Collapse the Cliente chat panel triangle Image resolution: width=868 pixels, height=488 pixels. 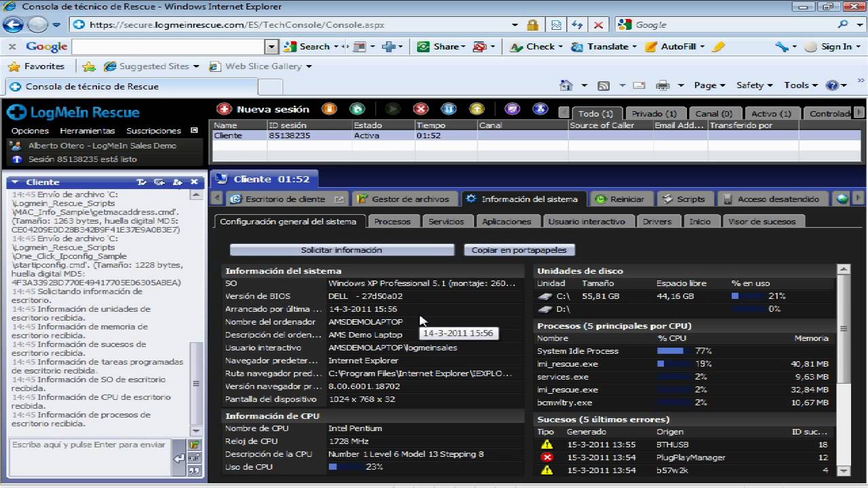[15, 182]
